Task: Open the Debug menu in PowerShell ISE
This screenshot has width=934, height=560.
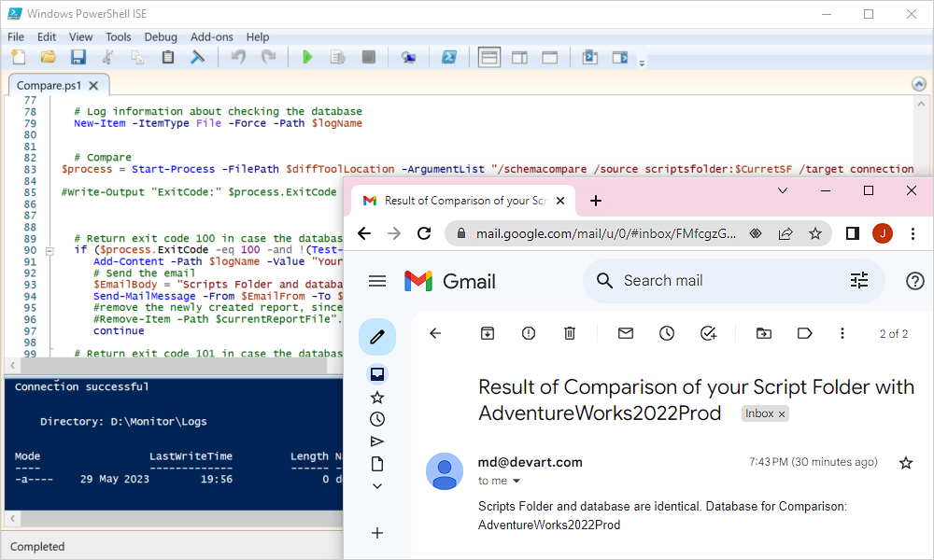Action: pos(161,37)
